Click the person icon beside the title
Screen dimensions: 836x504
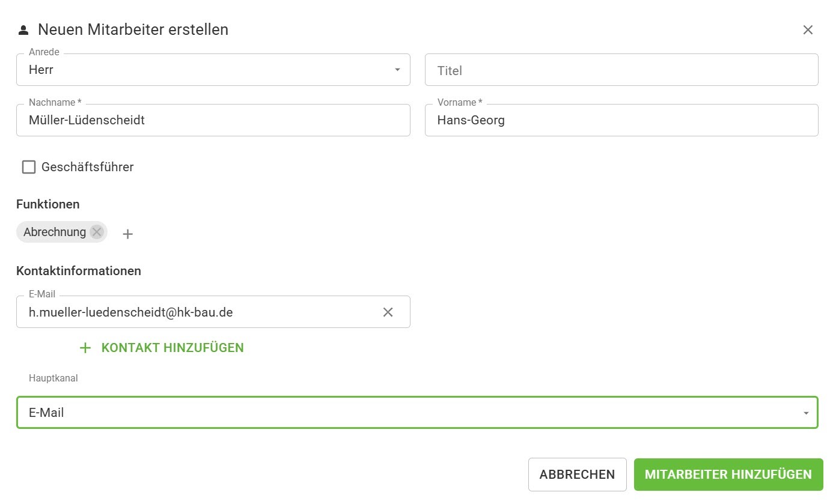pos(23,30)
